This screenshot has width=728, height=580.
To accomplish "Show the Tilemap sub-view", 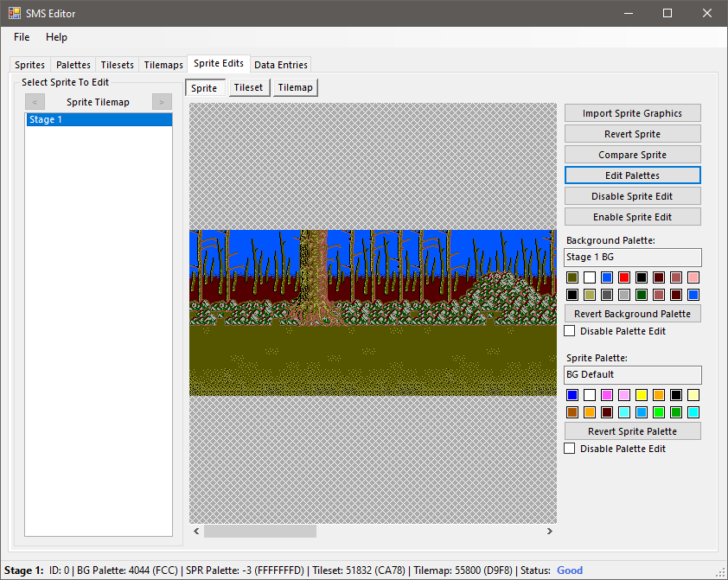I will [296, 87].
